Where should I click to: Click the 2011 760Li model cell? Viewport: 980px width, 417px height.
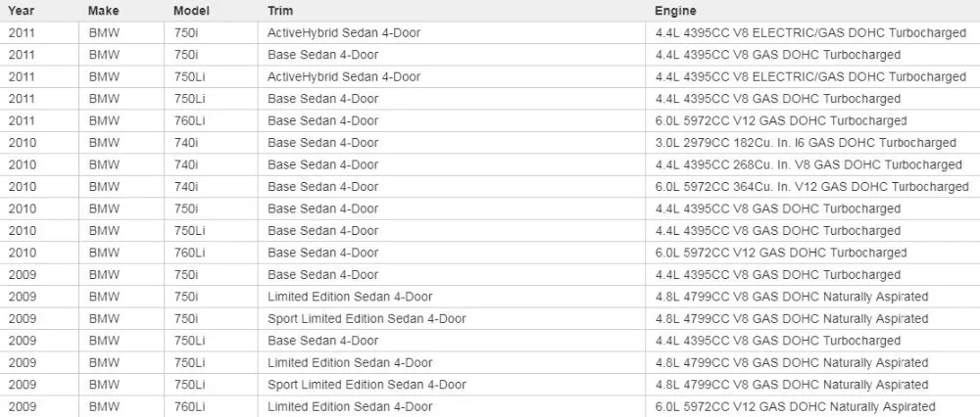[212, 120]
